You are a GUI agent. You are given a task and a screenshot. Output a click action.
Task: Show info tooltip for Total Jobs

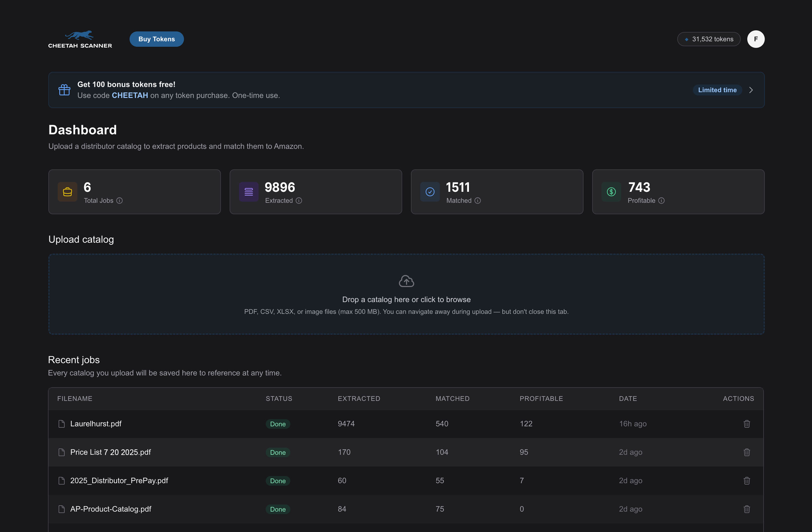[x=119, y=201]
